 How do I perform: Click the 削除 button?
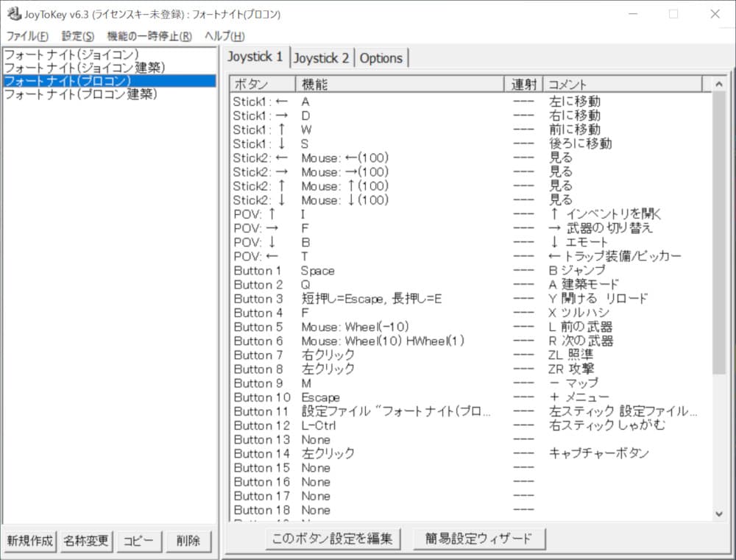(188, 541)
